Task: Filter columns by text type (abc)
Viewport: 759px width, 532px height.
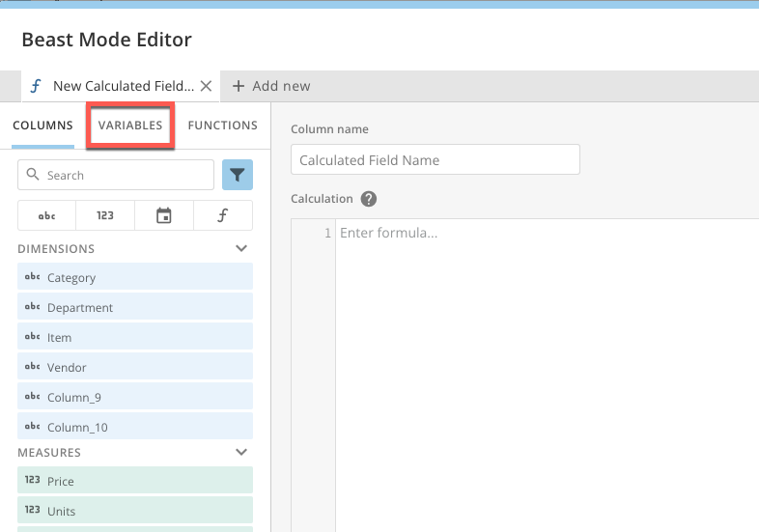Action: tap(46, 216)
